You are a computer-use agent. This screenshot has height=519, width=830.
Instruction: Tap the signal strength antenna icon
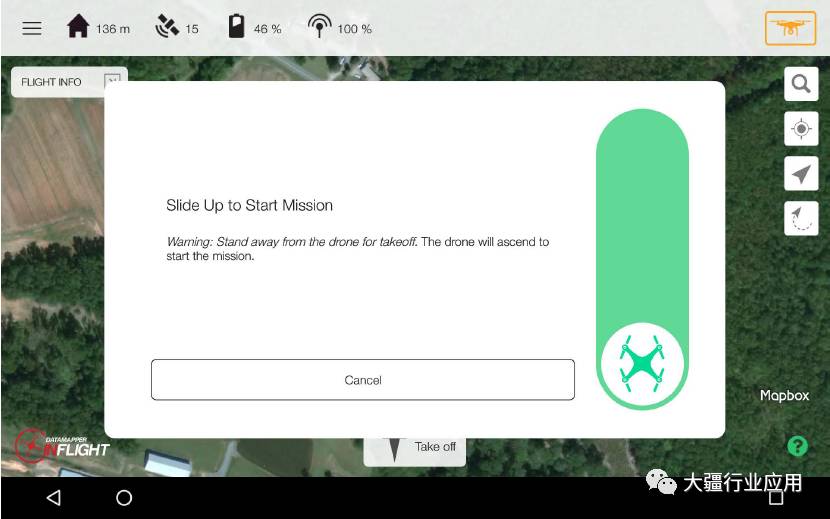tap(319, 27)
